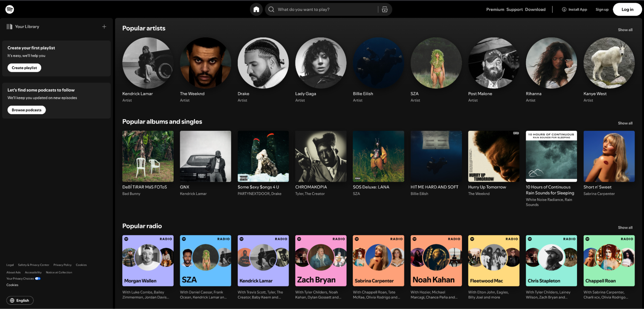This screenshot has height=309, width=644.
Task: Open HIT ME HARD AND SOFT cover
Action: [436, 156]
